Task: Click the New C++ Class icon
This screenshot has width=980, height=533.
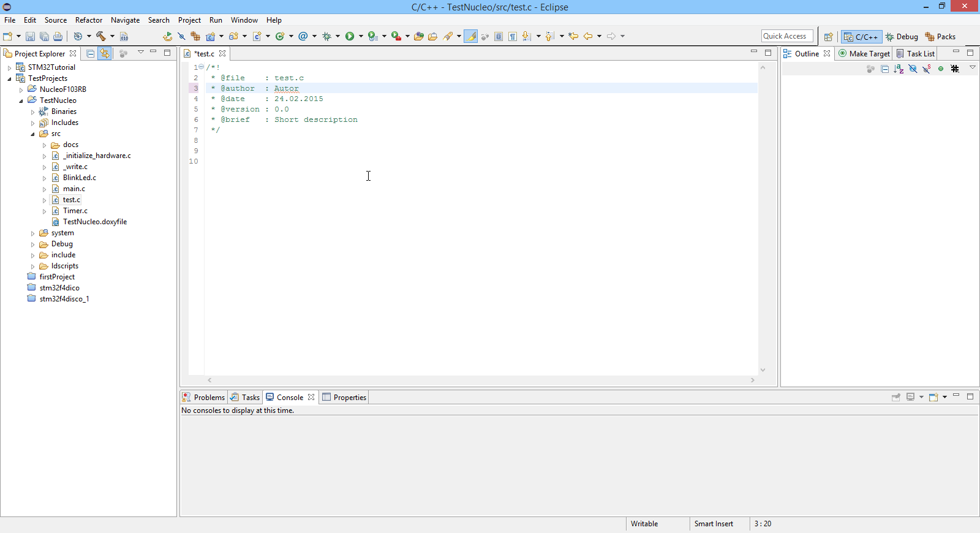Action: 280,36
